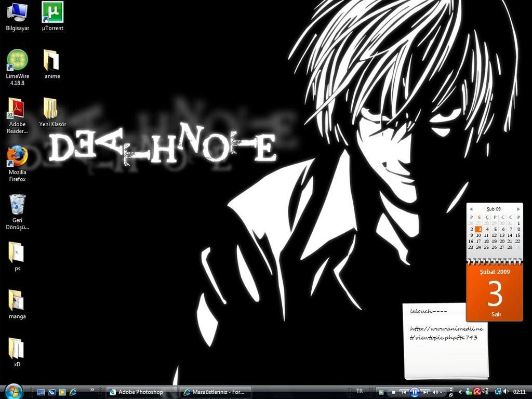Open the Windows Live Messenger tray icon

(x=469, y=392)
